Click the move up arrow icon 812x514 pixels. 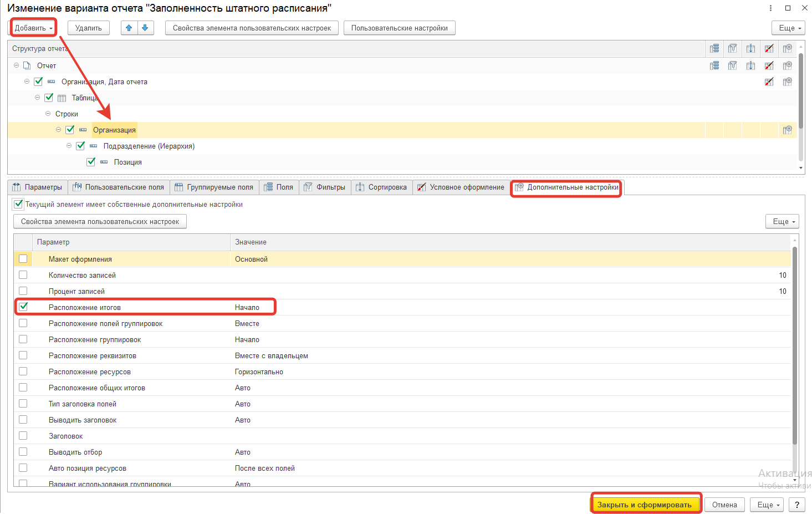(129, 28)
